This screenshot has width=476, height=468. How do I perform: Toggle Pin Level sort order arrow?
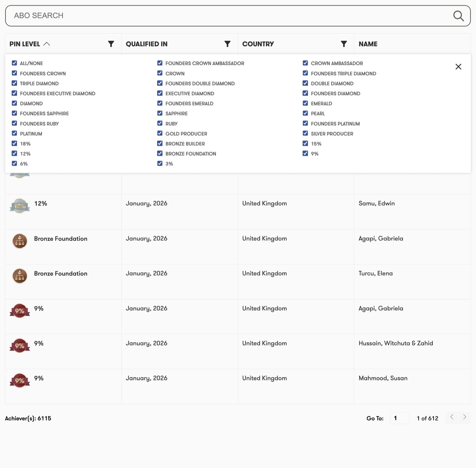tap(47, 44)
